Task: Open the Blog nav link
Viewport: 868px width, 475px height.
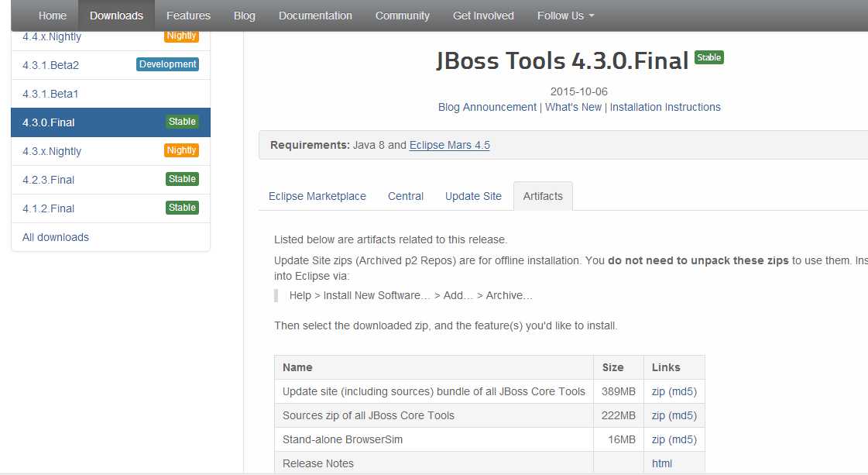Action: 244,15
